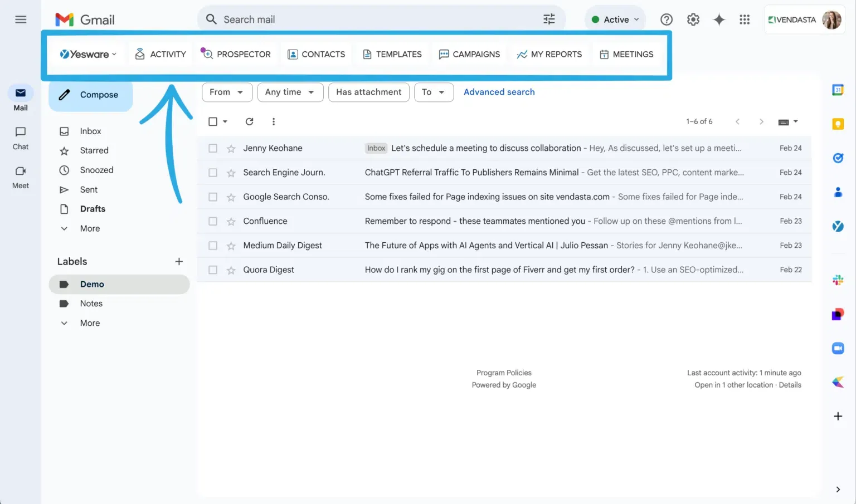Open the Yesware Activity panel
The width and height of the screenshot is (856, 504).
(x=160, y=54)
